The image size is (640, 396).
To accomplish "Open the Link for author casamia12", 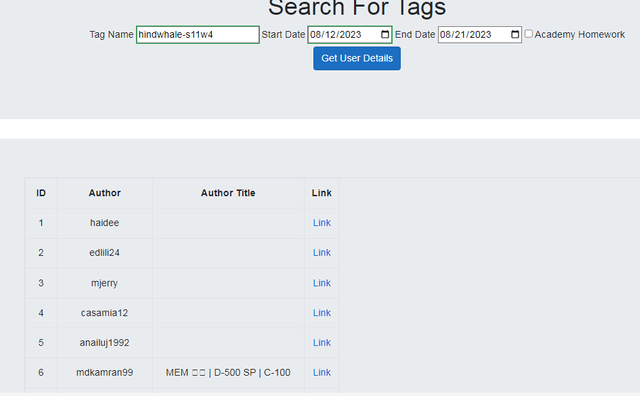I will [x=322, y=313].
